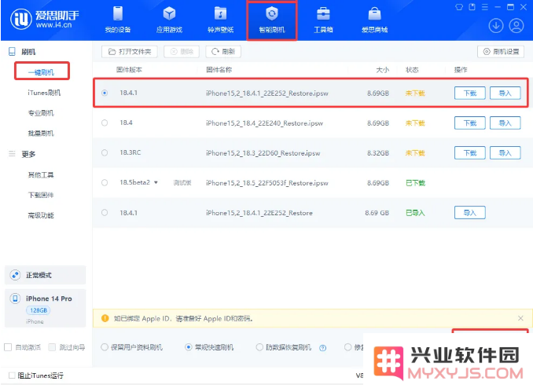Choose the 保留用户资料刷机 flash option
The height and width of the screenshot is (392, 533).
coord(105,346)
